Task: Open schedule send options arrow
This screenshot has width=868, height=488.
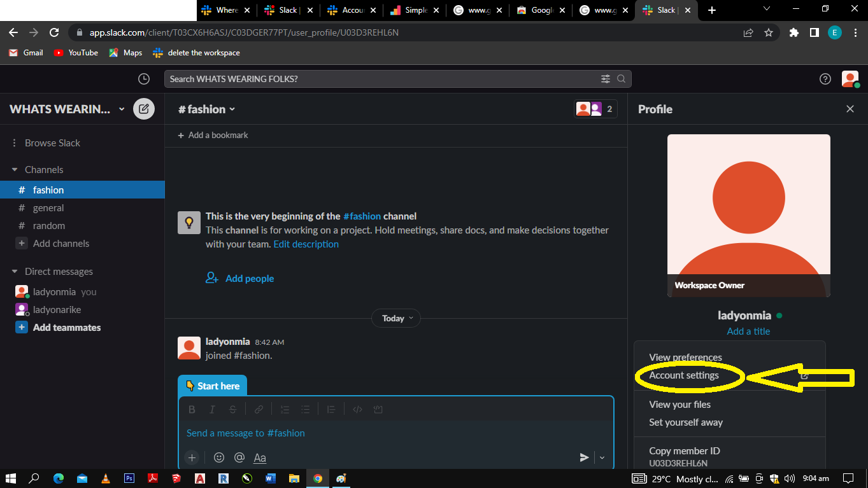Action: tap(602, 457)
